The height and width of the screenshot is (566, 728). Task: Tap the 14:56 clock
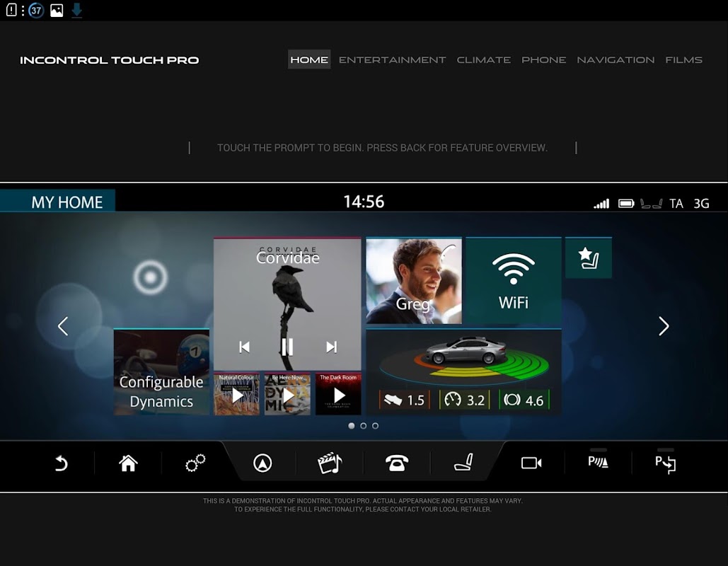click(x=364, y=202)
